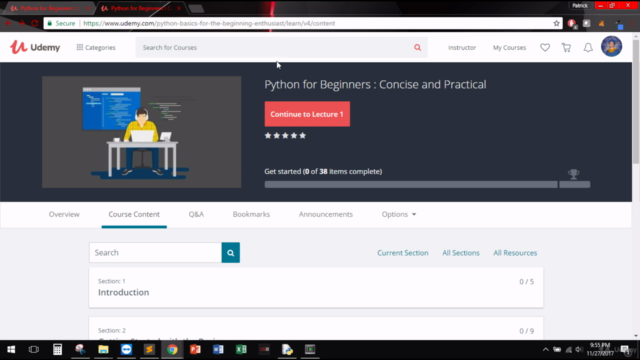Reload the page with refresh icon
Image resolution: width=640 pixels, height=360 pixels.
tap(35, 23)
